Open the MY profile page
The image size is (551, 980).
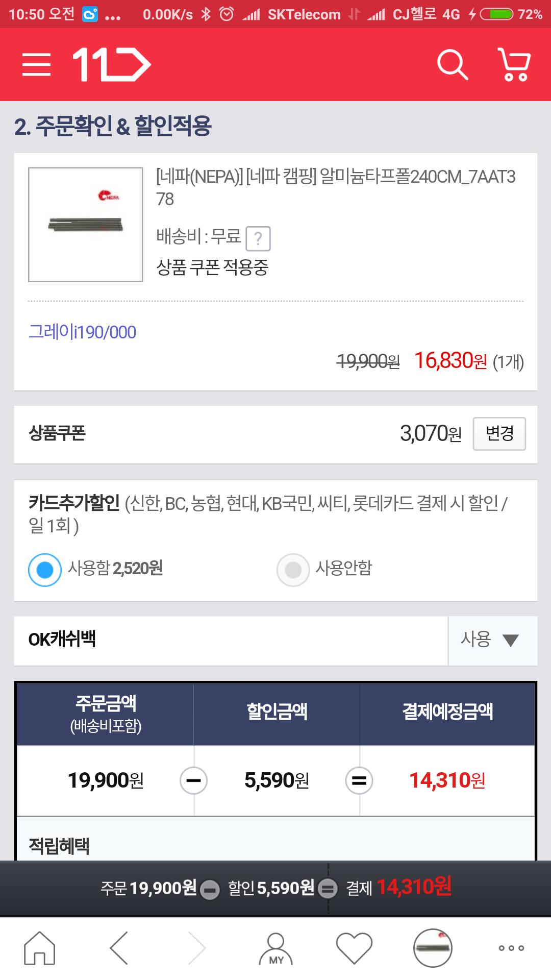(x=276, y=949)
